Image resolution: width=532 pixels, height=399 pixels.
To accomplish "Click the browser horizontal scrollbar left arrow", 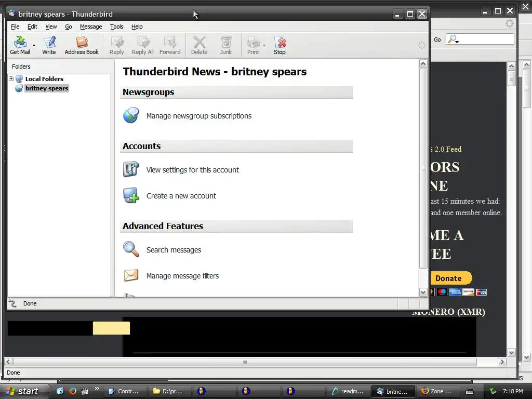I will tap(8, 362).
